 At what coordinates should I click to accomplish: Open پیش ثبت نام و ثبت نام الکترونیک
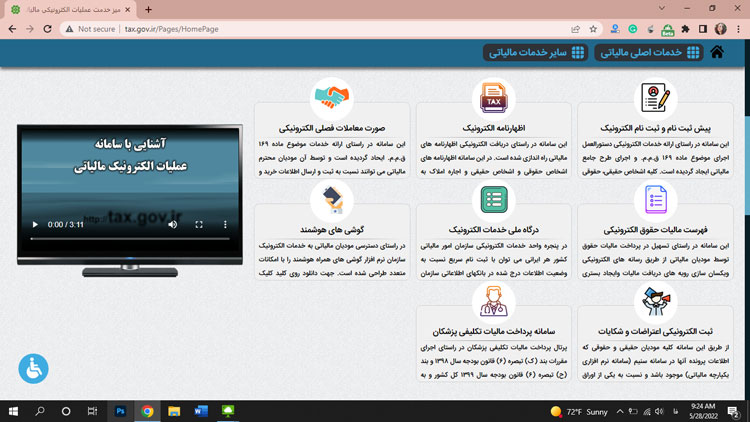coord(655,128)
